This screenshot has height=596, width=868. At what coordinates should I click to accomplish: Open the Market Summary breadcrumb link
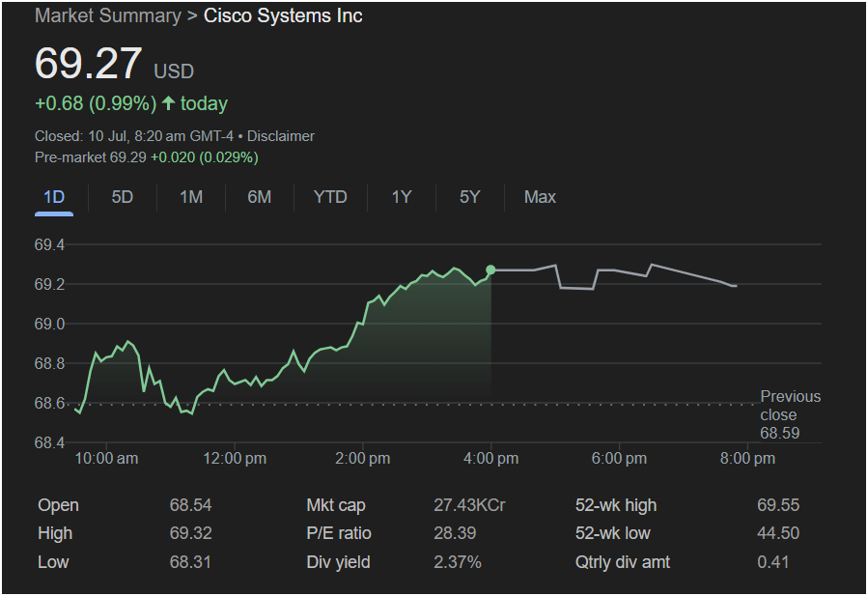(x=108, y=15)
